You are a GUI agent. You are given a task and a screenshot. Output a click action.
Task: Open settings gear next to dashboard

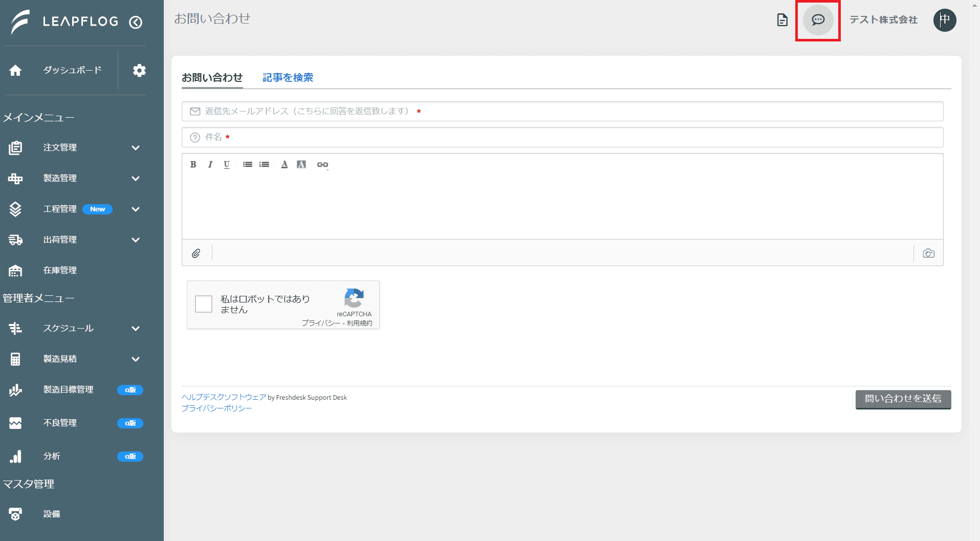click(x=139, y=70)
